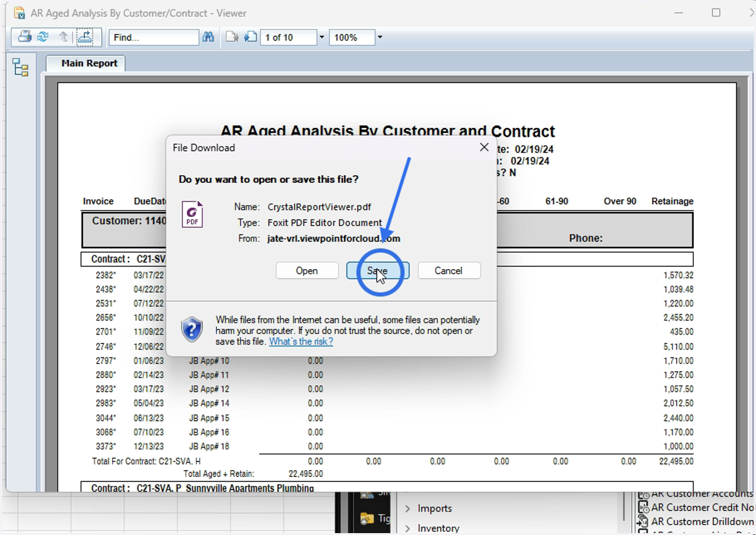
Task: Click invoice number 2656*
Action: pos(106,318)
